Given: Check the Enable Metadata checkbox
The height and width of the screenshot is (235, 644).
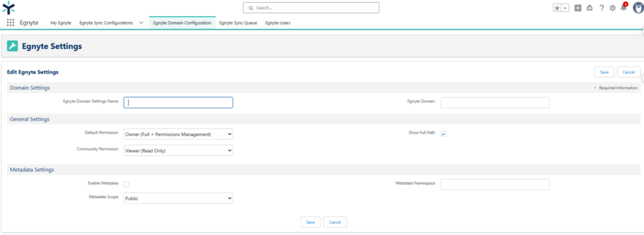Looking at the screenshot, I should tap(126, 184).
